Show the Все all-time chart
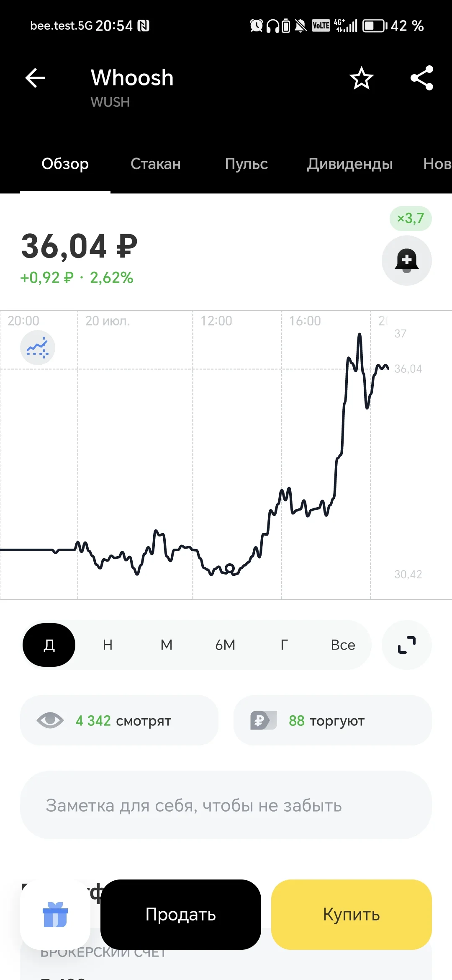The image size is (452, 980). tap(343, 645)
